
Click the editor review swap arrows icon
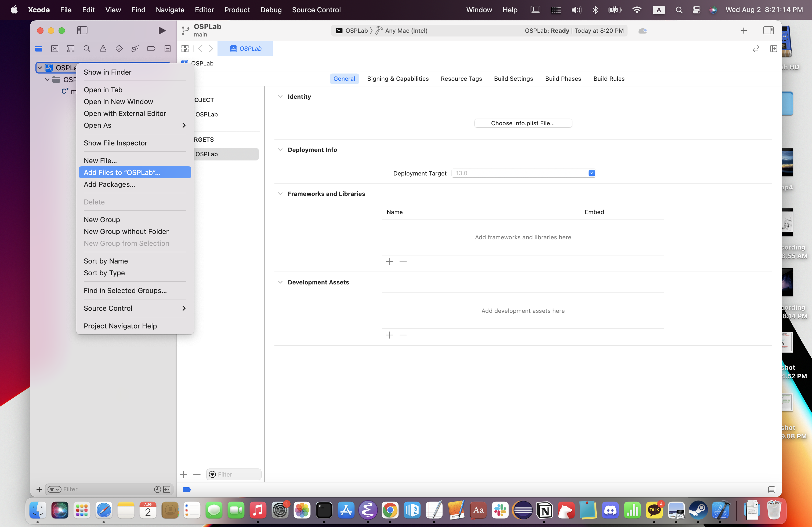[x=756, y=49]
